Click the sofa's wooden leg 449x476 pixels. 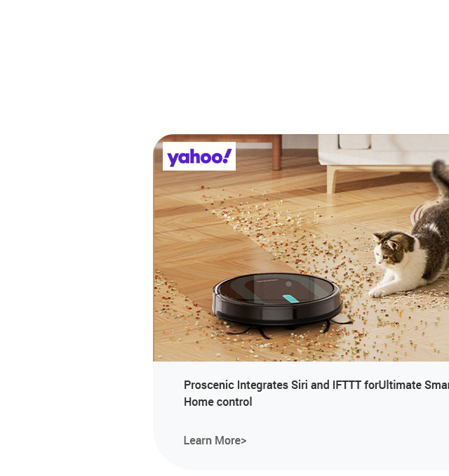(333, 180)
